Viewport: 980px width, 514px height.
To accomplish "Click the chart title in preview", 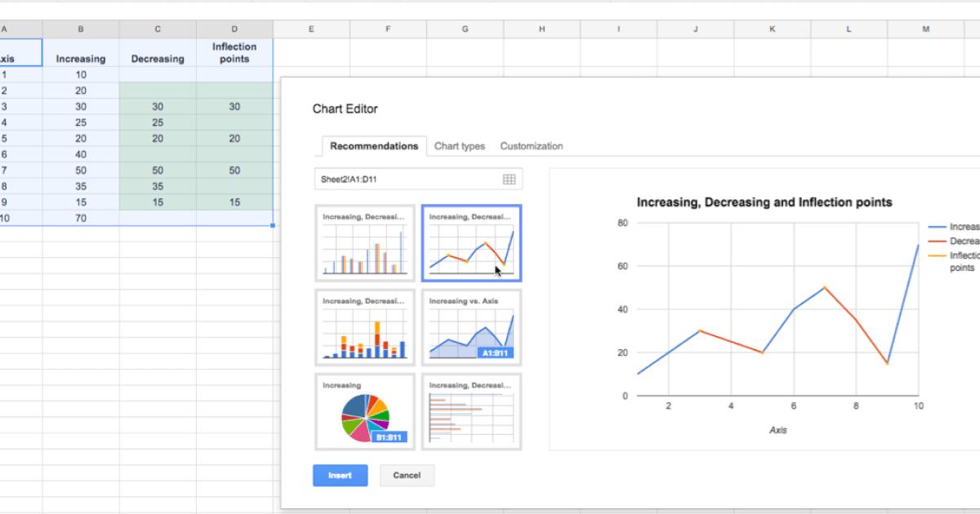I will (x=764, y=202).
